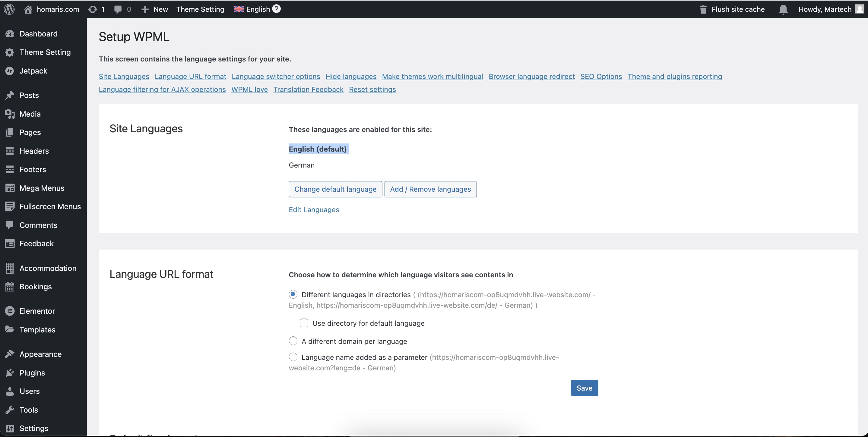Screen dimensions: 868x437
Task: Click the Theme Setting gear icon in sidebar
Action: 10,52
